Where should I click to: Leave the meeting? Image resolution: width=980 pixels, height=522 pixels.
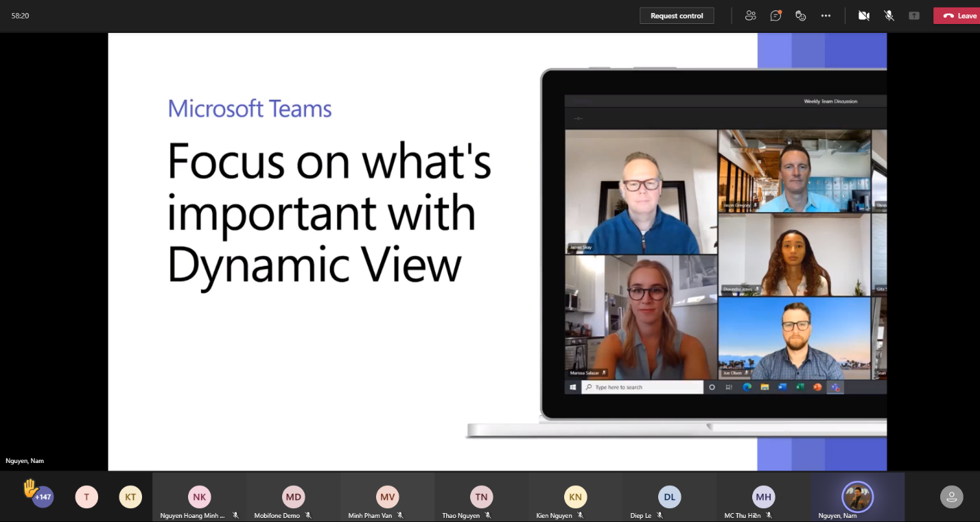[x=957, y=16]
